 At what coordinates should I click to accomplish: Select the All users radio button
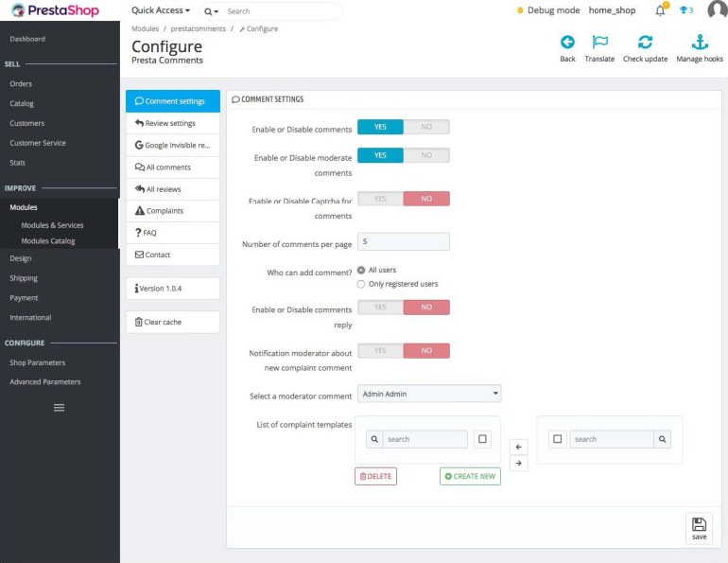tap(361, 270)
